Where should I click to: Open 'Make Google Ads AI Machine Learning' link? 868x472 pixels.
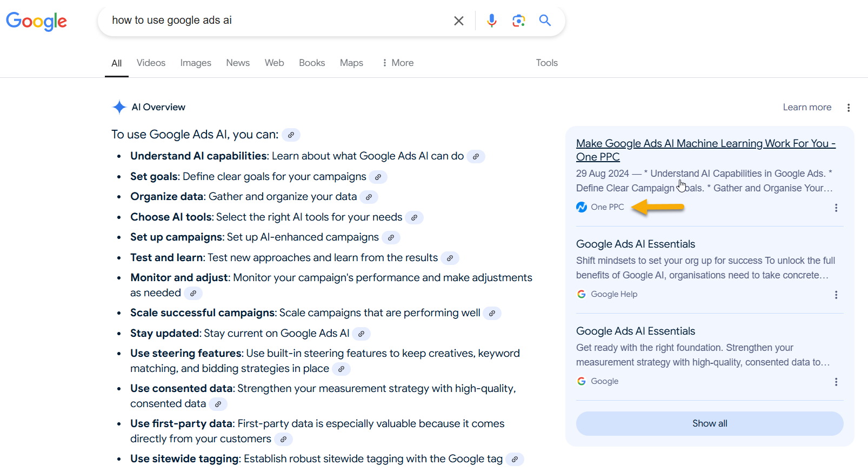pos(705,150)
